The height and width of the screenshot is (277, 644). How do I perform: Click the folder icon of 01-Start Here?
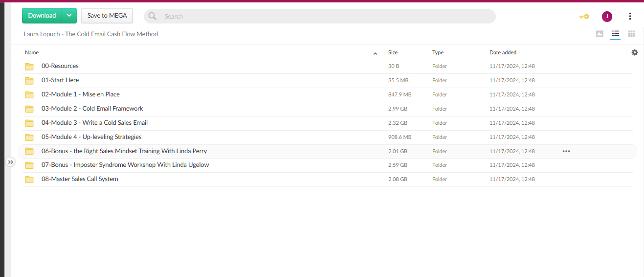[29, 81]
